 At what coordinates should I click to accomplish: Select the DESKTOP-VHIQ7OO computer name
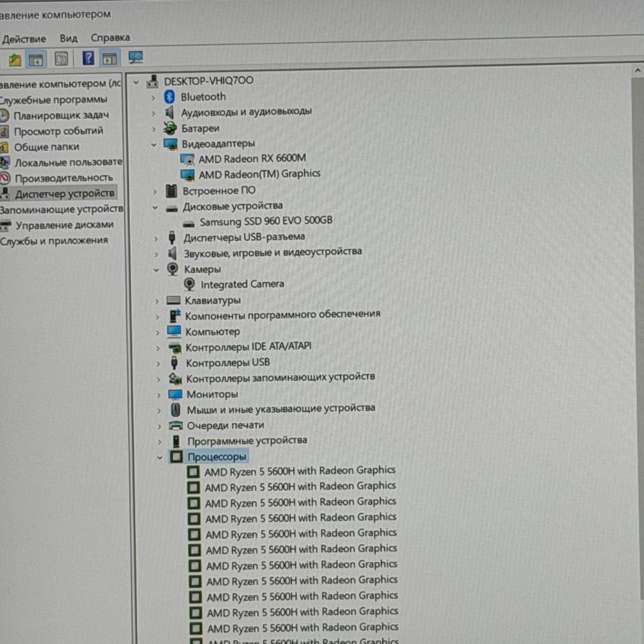point(209,81)
